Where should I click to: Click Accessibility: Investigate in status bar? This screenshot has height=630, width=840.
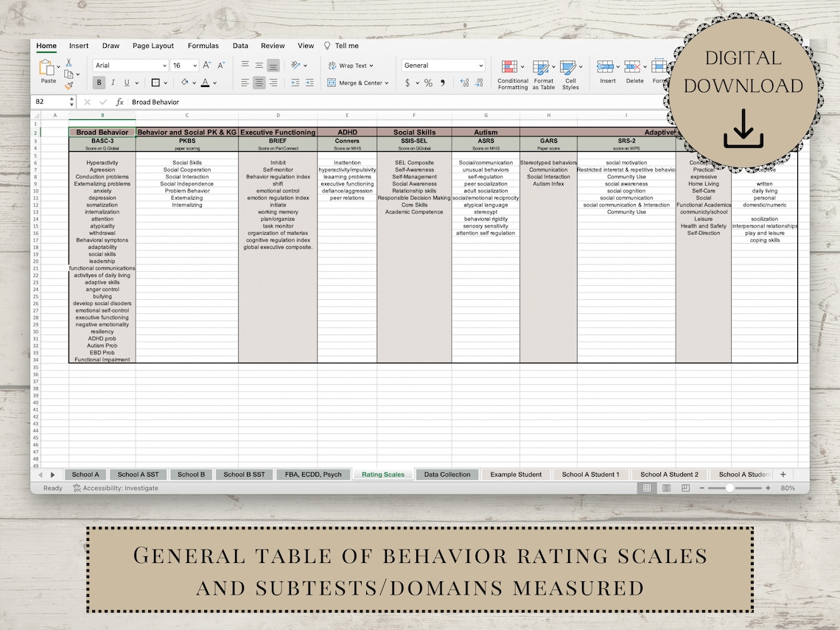(114, 488)
